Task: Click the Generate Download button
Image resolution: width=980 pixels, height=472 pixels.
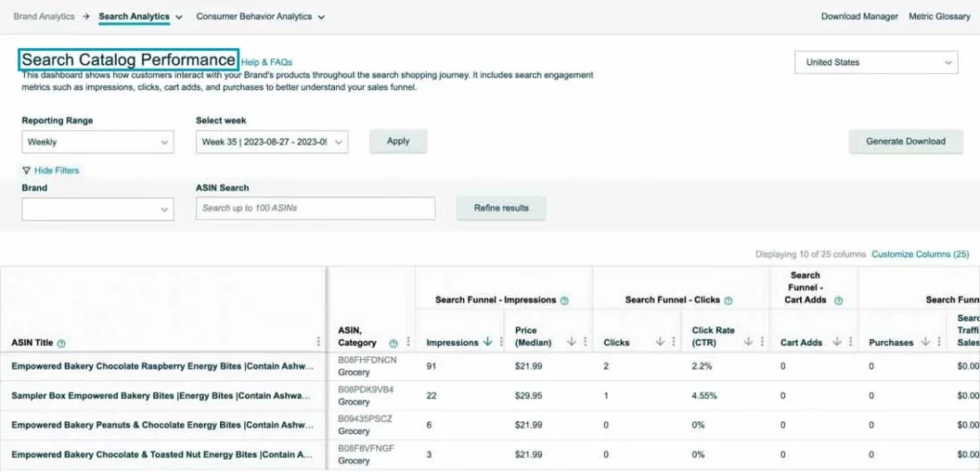Action: [x=905, y=142]
